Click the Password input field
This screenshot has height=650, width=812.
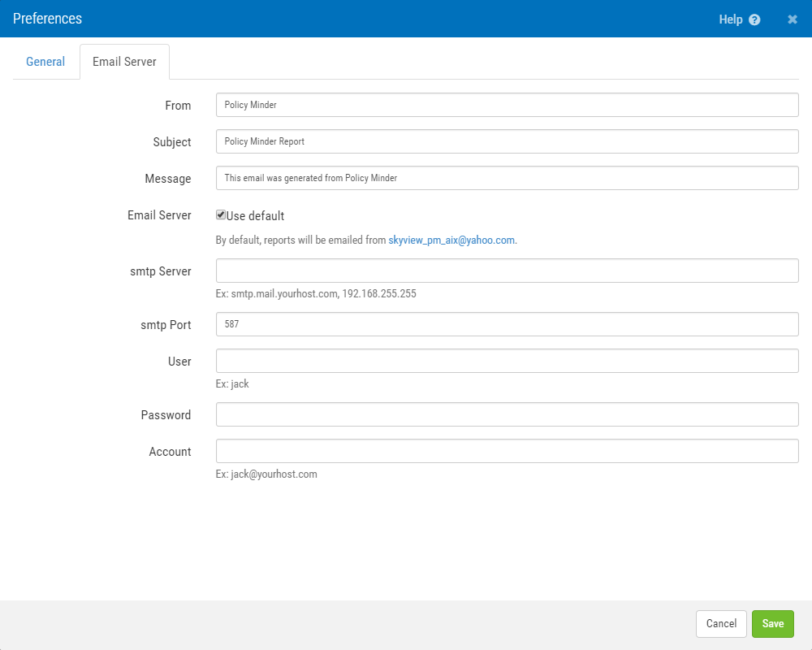507,414
